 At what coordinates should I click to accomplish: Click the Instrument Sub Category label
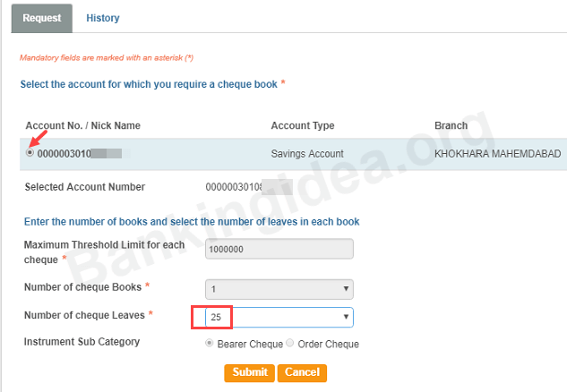click(82, 342)
